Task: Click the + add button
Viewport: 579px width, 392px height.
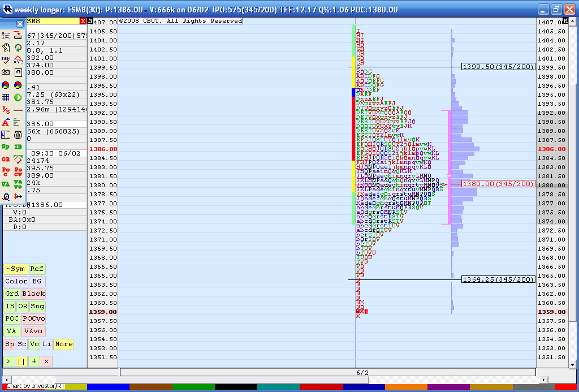Action: pyautogui.click(x=34, y=361)
